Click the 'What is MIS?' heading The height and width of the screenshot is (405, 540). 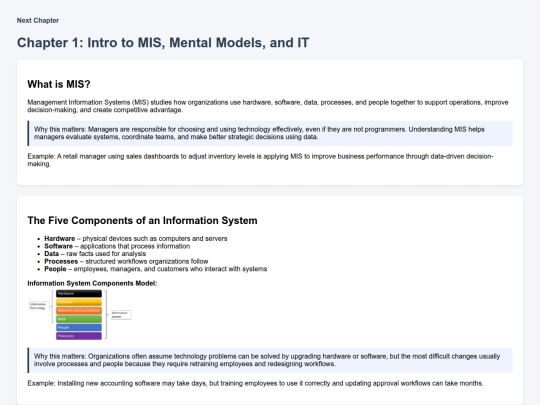59,84
